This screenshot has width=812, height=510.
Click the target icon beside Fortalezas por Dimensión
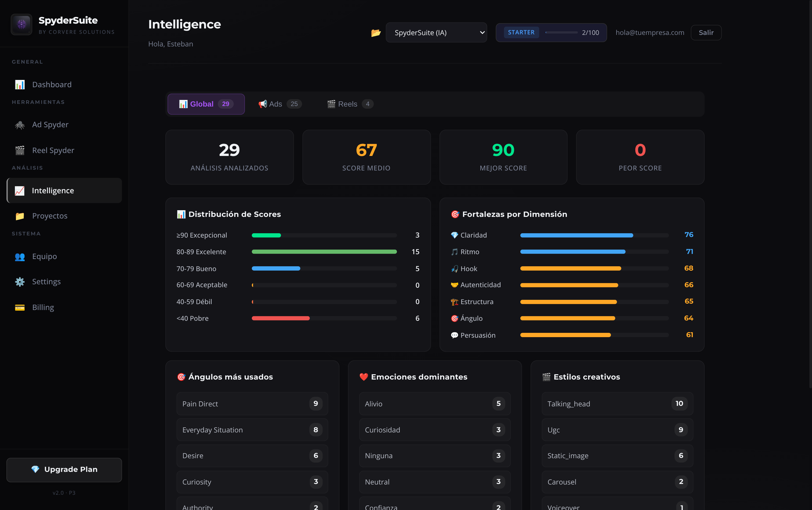pos(455,214)
